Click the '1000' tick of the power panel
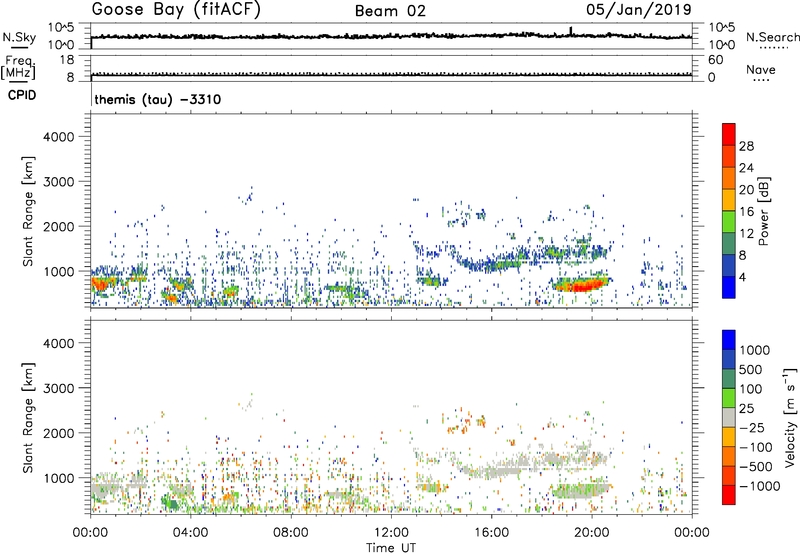The width and height of the screenshot is (800, 554). point(59,271)
